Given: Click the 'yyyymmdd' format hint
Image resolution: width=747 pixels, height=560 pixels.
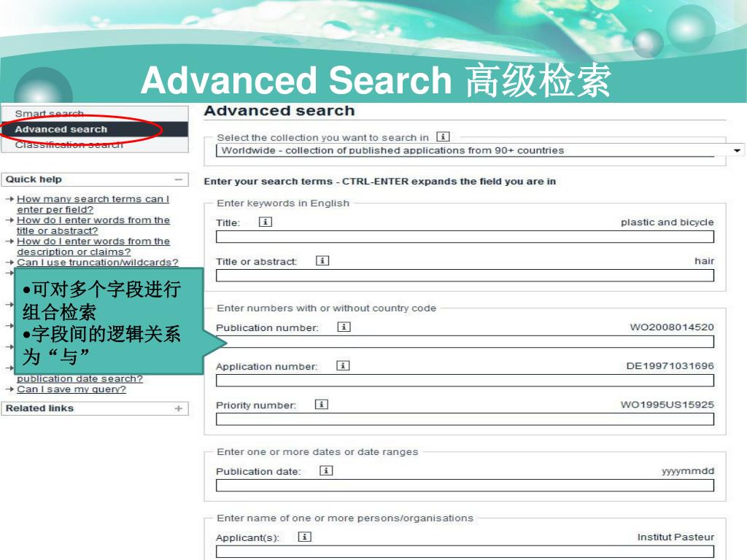Looking at the screenshot, I should [x=688, y=472].
